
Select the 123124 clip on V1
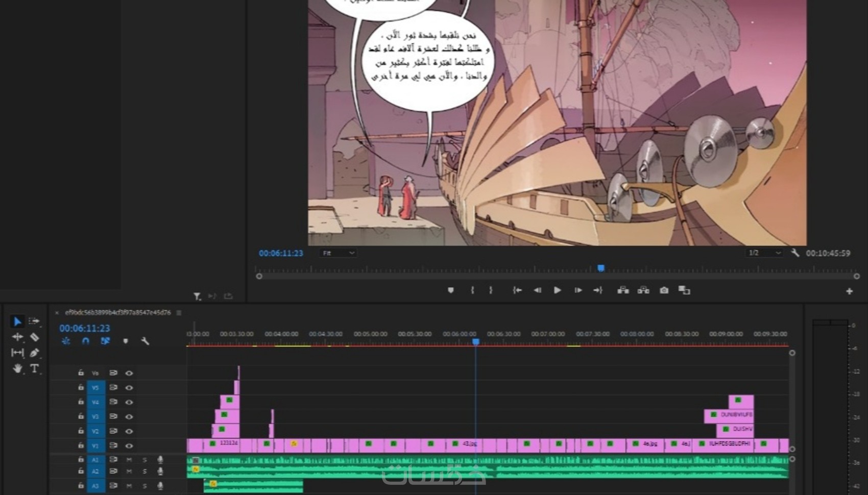(222, 445)
